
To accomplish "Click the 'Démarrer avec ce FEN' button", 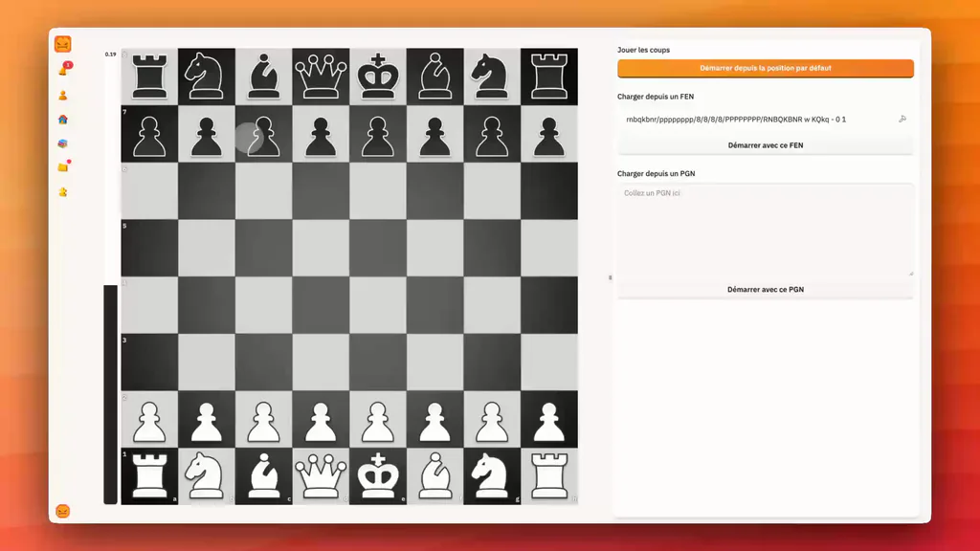I will pos(766,145).
